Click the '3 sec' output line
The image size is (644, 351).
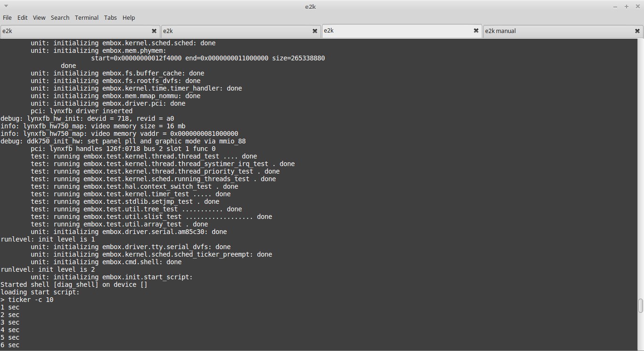(10, 322)
